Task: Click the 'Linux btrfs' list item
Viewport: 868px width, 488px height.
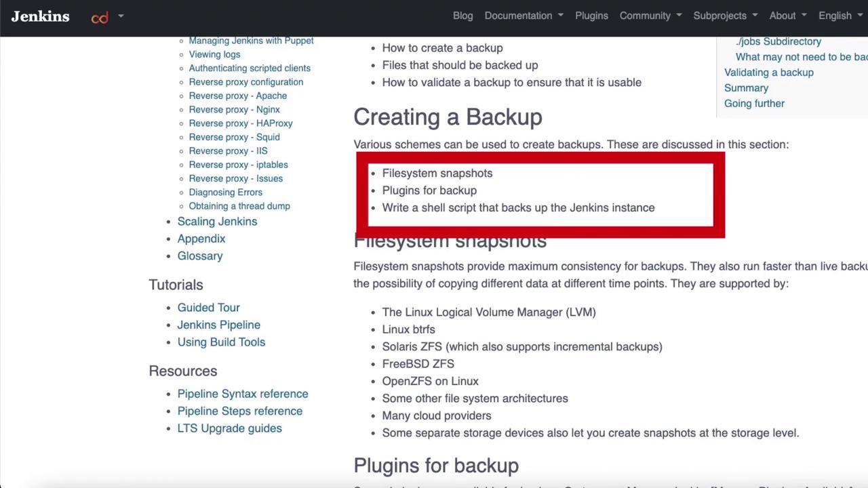Action: pyautogui.click(x=408, y=329)
